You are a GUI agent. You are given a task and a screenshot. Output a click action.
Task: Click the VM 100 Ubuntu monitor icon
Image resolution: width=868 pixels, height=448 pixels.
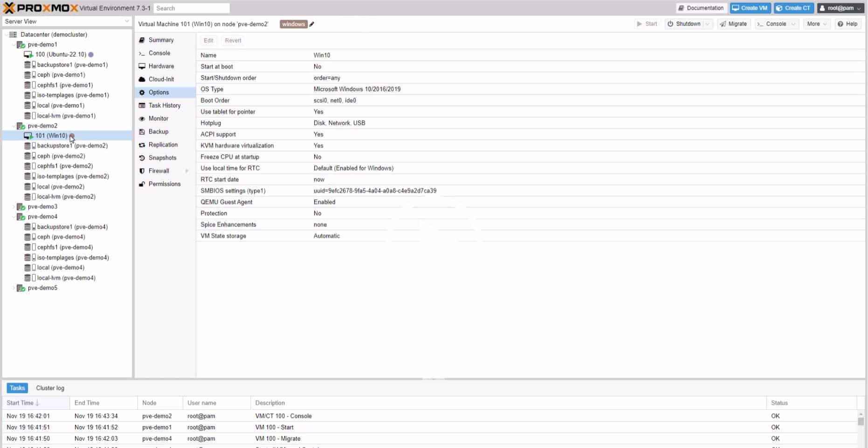[28, 54]
